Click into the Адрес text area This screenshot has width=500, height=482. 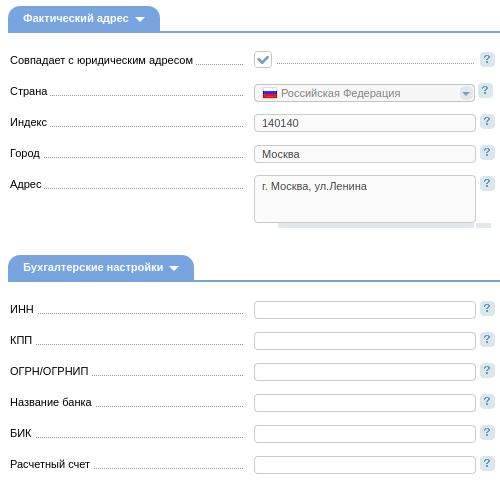point(365,199)
